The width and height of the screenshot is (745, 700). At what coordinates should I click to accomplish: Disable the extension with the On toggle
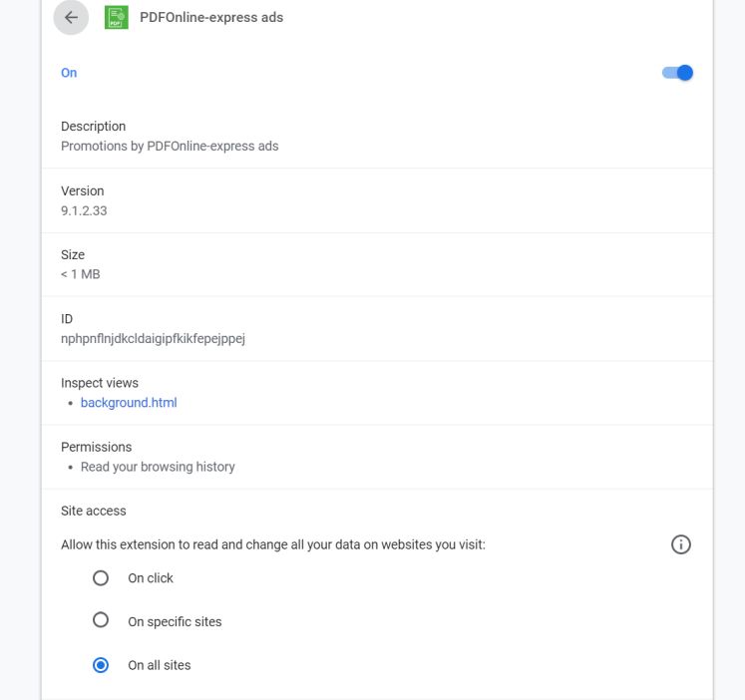(678, 73)
